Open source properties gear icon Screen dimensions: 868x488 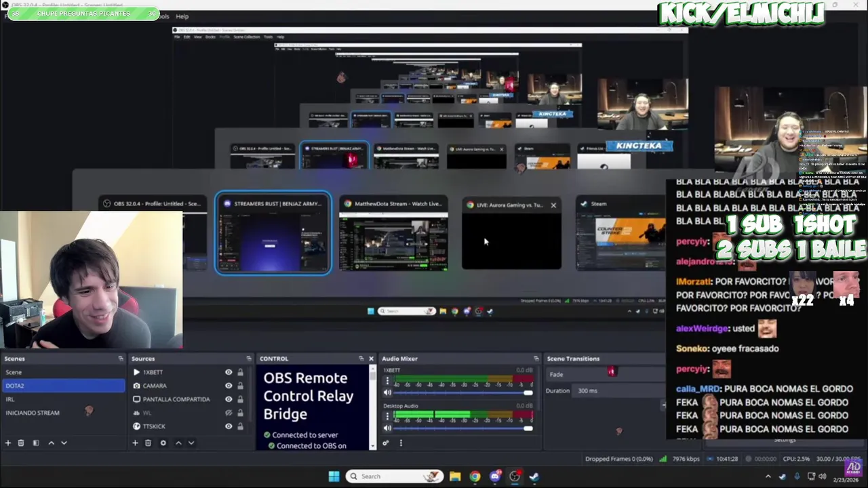pos(163,443)
